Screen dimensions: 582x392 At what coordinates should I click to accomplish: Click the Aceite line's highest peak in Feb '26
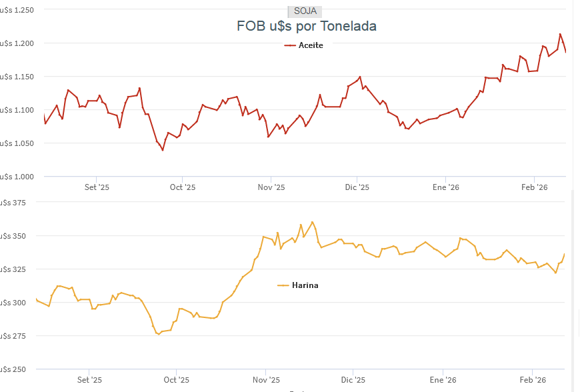click(x=560, y=34)
